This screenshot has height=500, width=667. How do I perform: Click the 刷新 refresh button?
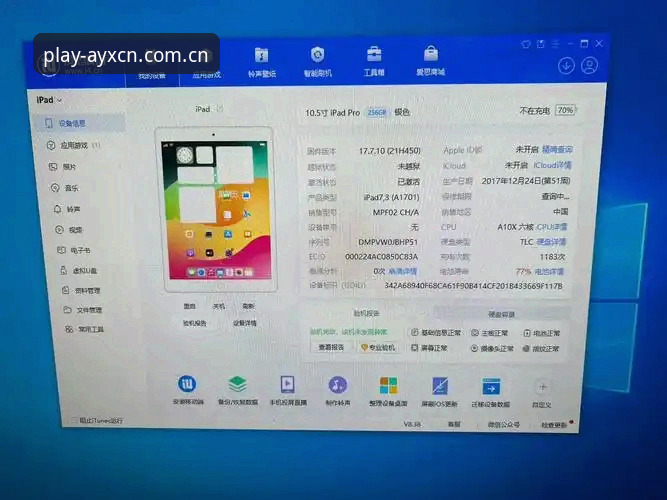248,306
